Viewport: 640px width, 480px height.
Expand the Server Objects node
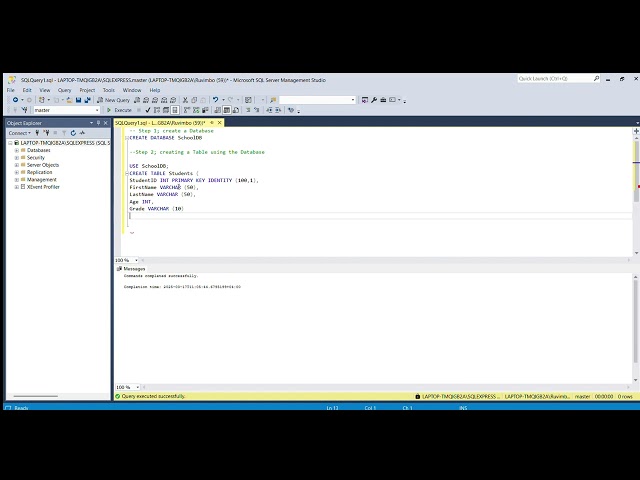pos(17,165)
